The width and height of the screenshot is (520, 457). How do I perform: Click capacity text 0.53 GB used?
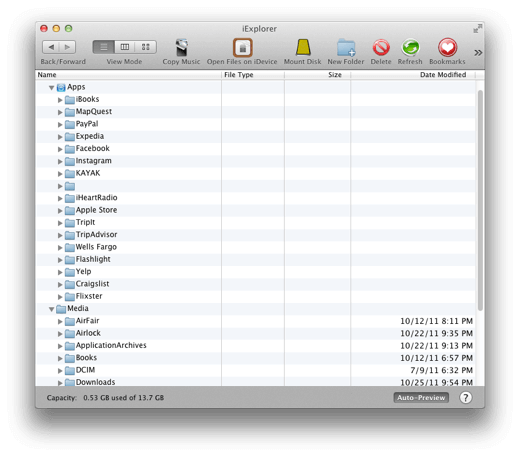123,398
